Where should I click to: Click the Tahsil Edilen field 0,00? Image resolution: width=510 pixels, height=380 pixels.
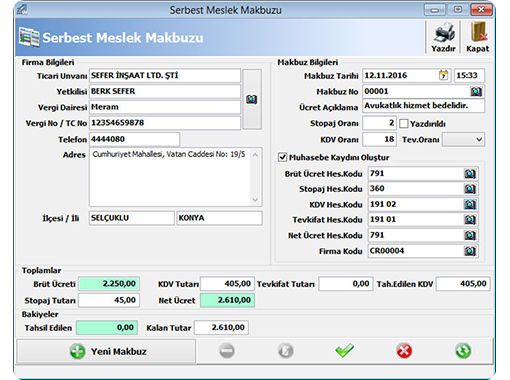pyautogui.click(x=107, y=327)
